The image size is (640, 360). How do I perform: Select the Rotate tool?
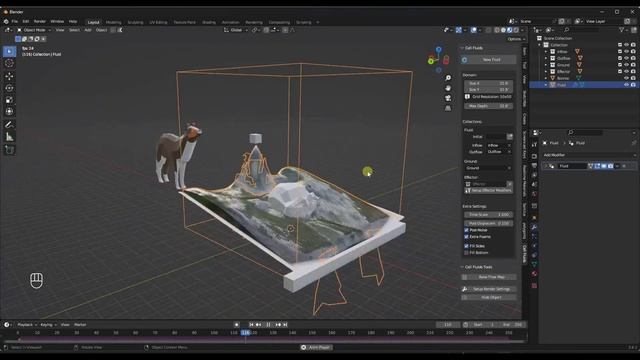[9, 88]
